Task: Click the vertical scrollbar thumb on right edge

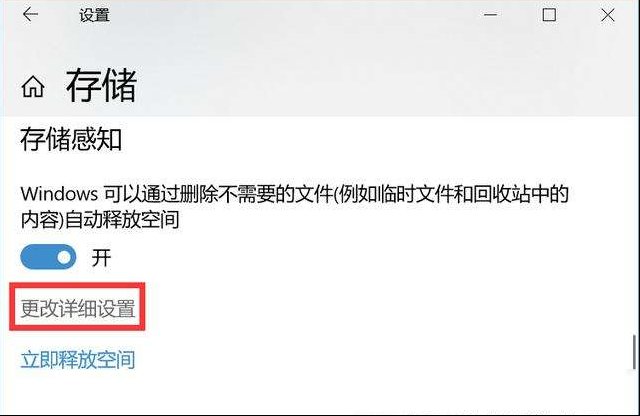Action: [x=634, y=352]
